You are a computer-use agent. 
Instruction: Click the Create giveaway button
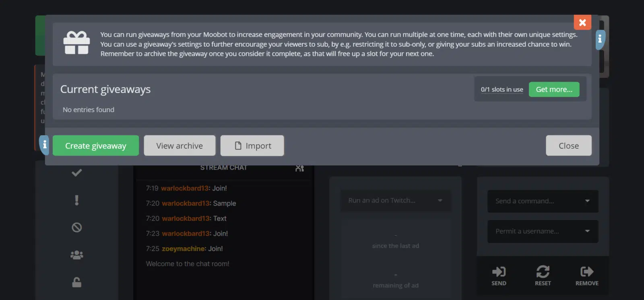click(96, 146)
